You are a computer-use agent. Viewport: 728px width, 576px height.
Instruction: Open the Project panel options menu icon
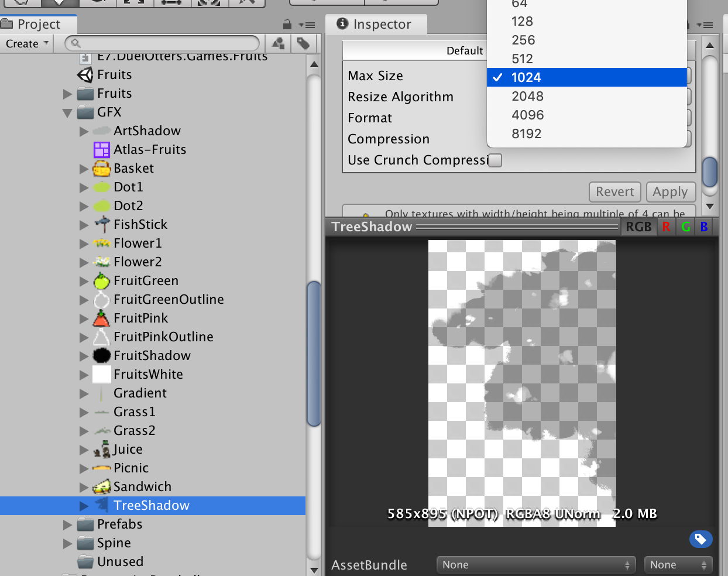(307, 25)
